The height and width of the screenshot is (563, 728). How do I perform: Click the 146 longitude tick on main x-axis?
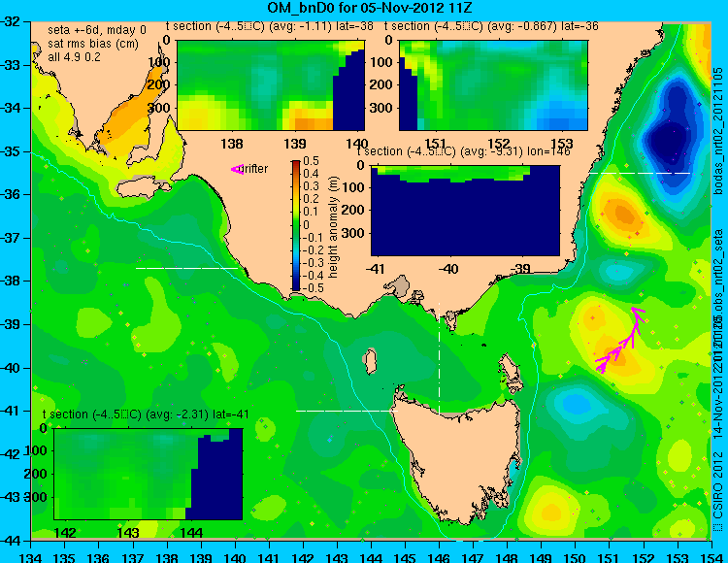click(x=439, y=557)
